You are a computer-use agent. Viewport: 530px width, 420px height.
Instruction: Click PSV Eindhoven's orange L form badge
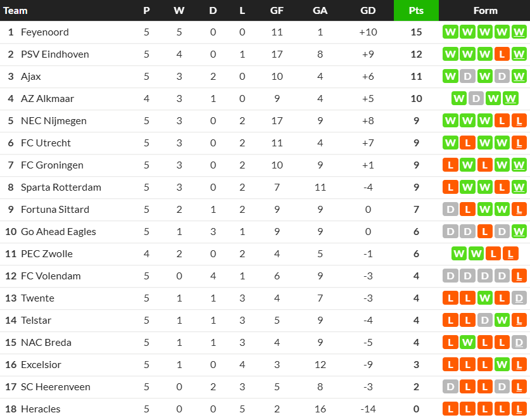click(x=502, y=54)
